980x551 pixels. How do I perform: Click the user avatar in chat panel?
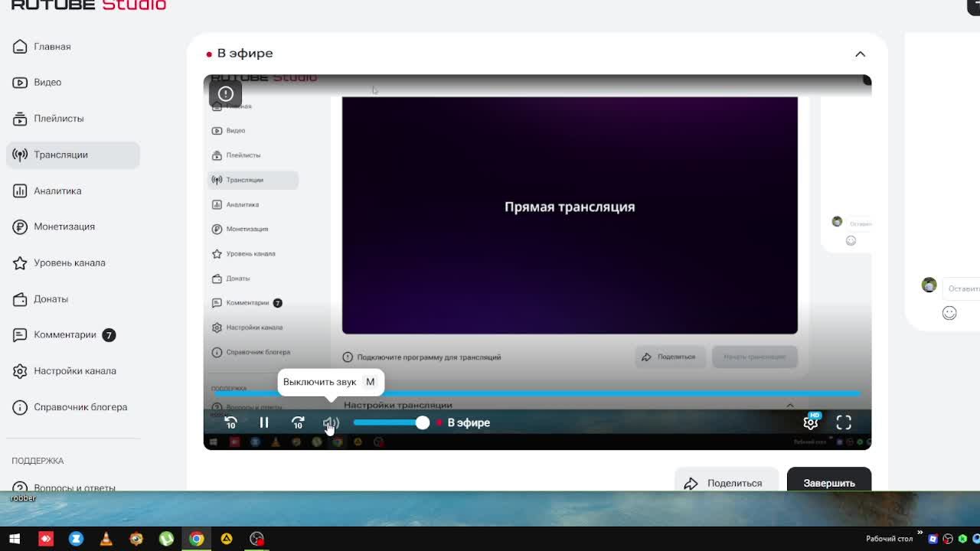[929, 285]
